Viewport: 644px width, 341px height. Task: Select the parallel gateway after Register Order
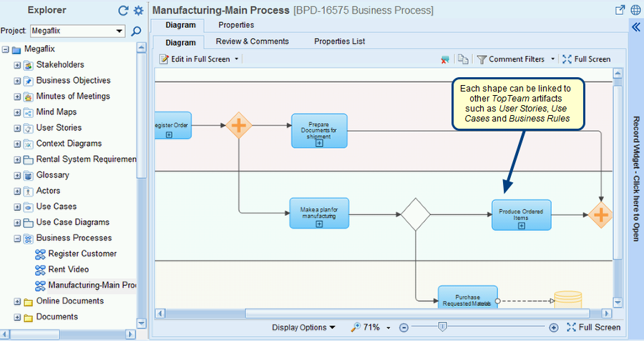[238, 125]
